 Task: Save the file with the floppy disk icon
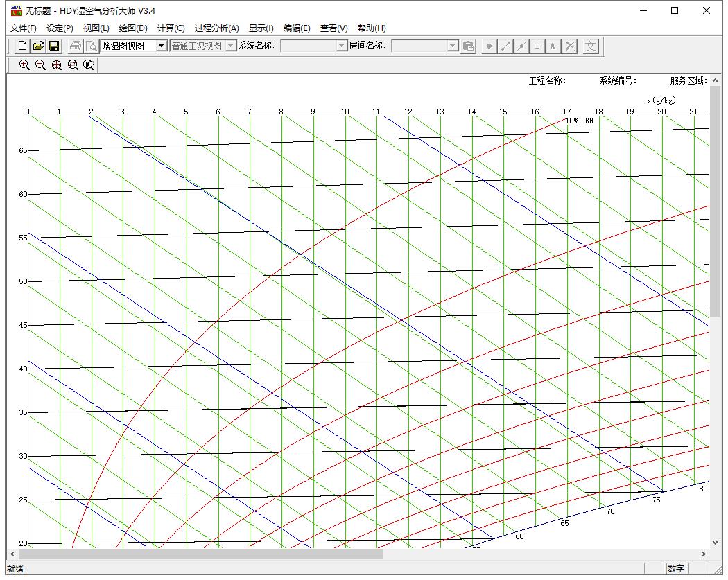pyautogui.click(x=54, y=46)
